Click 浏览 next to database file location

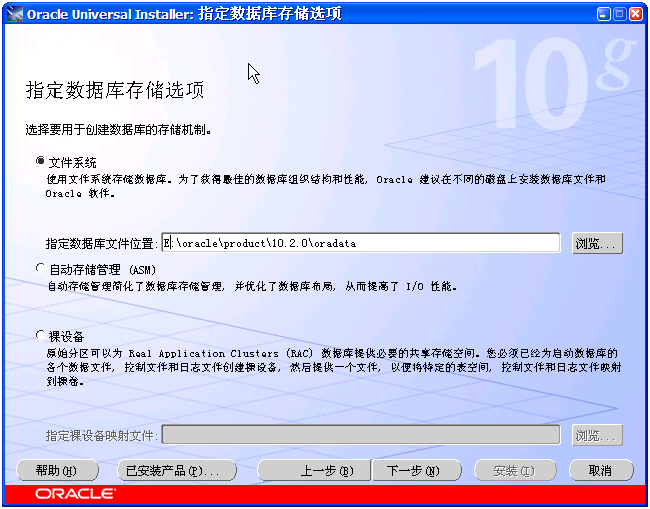(597, 243)
